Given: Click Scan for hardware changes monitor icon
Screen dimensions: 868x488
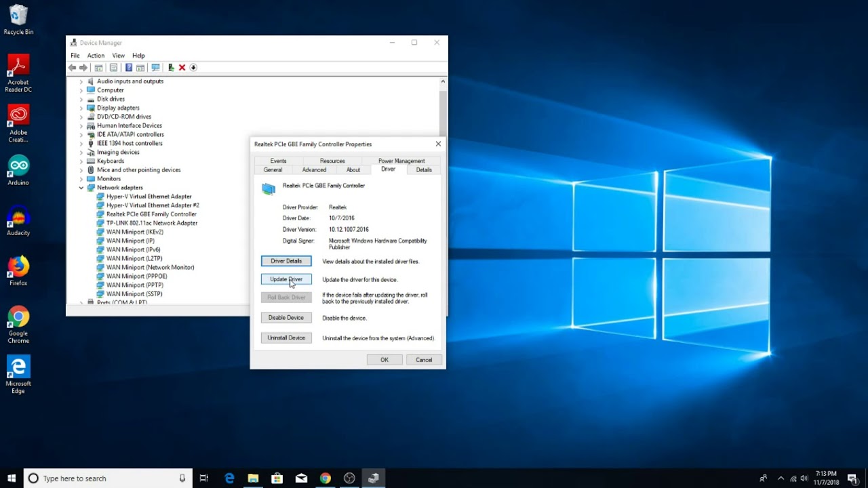Looking at the screenshot, I should 155,68.
